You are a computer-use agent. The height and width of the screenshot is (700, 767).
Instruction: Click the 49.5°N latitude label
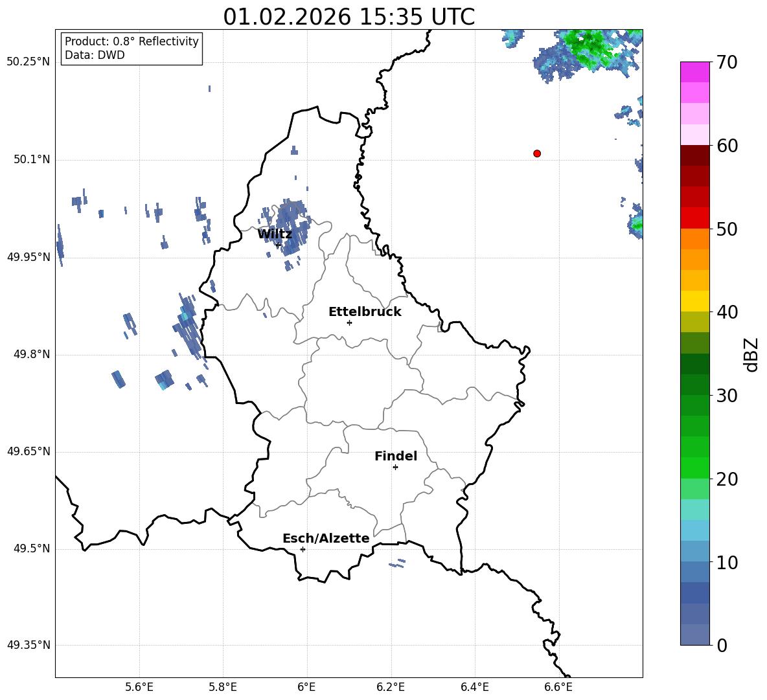[x=32, y=548]
